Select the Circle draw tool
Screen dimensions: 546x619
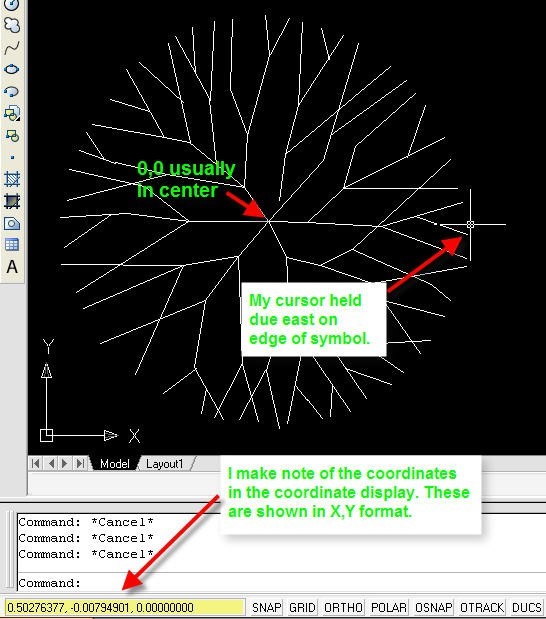(12, 4)
